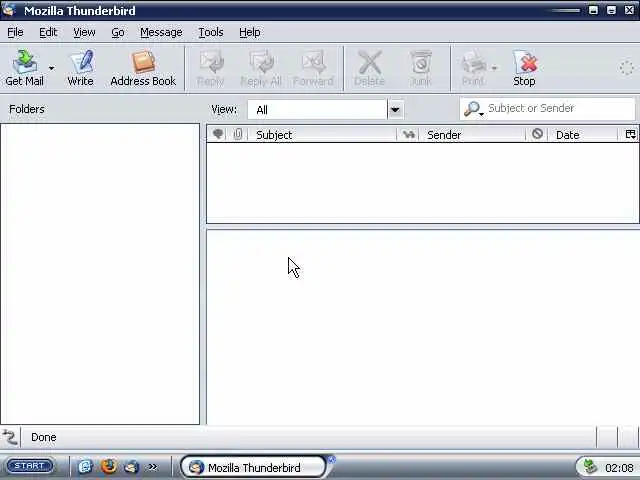Click the Delete toolbar button
Image resolution: width=640 pixels, height=480 pixels.
369,68
